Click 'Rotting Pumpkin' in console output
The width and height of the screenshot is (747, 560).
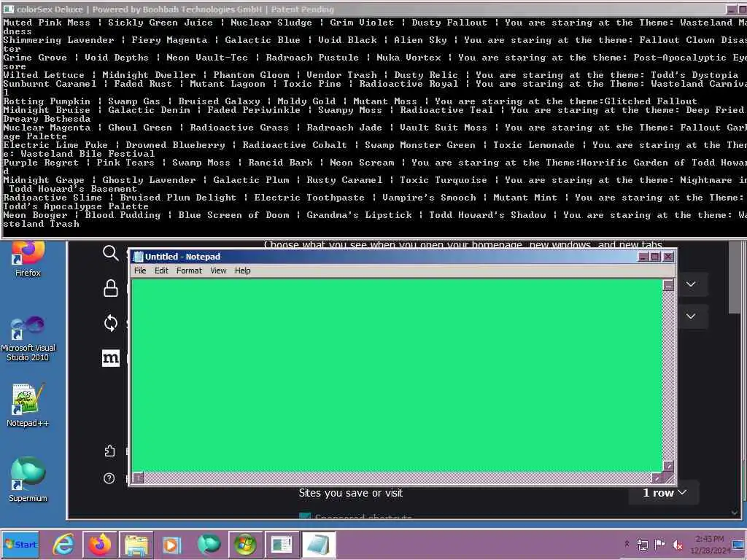tap(47, 101)
